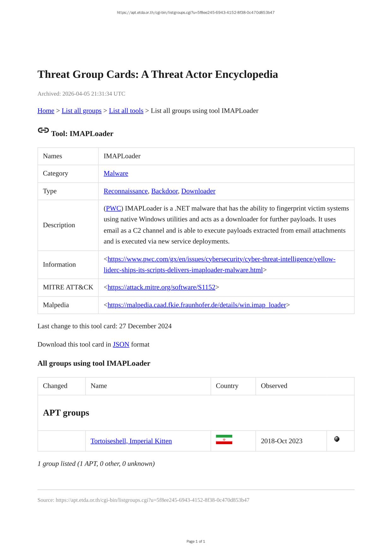Image resolution: width=392 pixels, height=554 pixels.
Task: Go to the Home breadcrumb link
Action: [x=46, y=111]
